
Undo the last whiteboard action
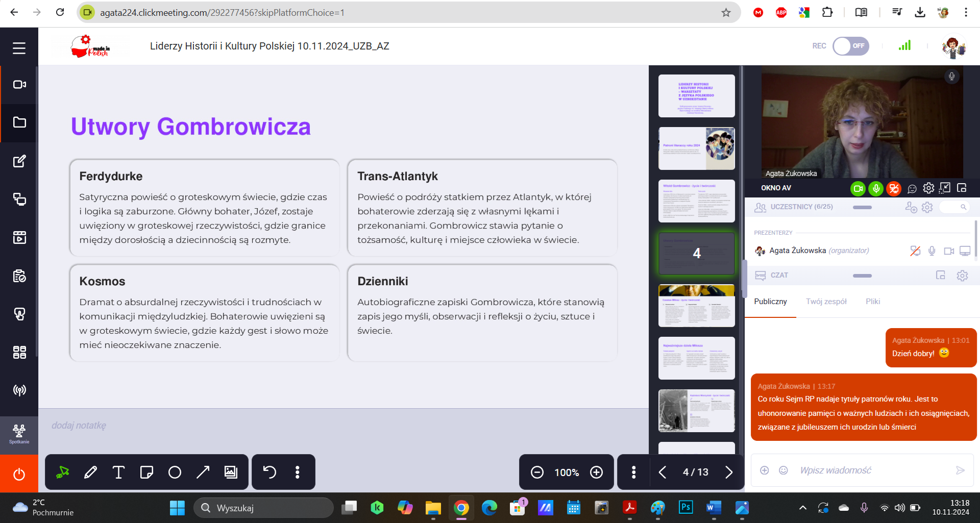pos(269,472)
